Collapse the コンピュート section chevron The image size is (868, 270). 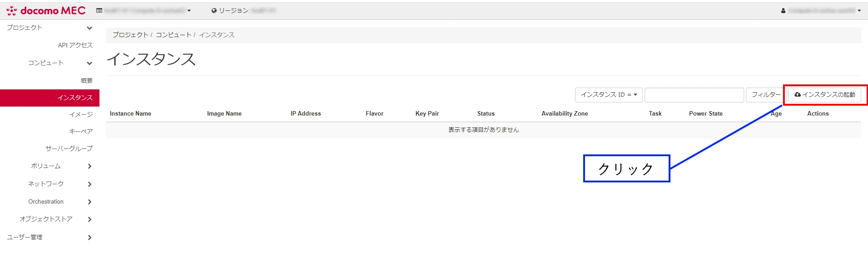pyautogui.click(x=89, y=63)
